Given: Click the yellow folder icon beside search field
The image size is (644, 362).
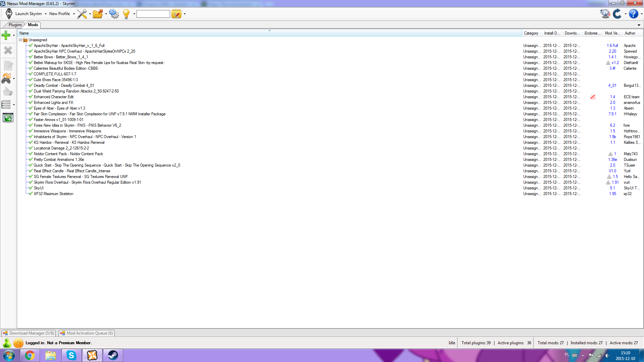Looking at the screenshot, I should pos(176,14).
